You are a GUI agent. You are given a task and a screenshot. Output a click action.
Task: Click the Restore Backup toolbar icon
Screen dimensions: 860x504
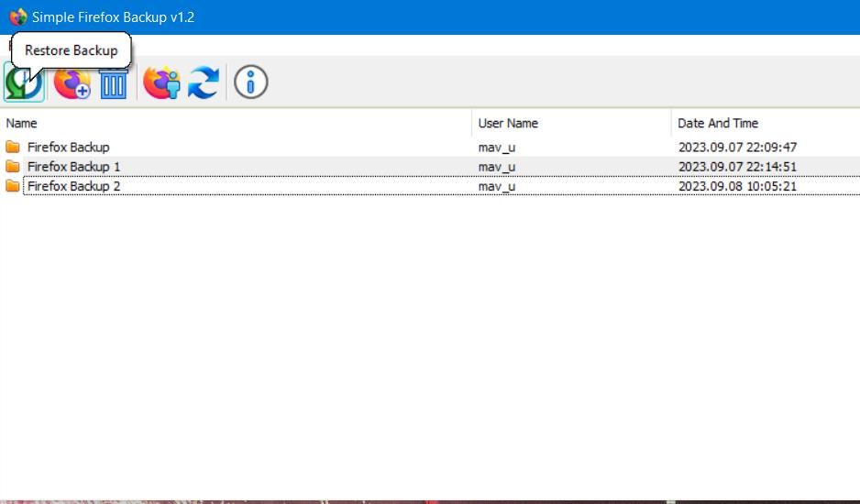click(x=23, y=83)
